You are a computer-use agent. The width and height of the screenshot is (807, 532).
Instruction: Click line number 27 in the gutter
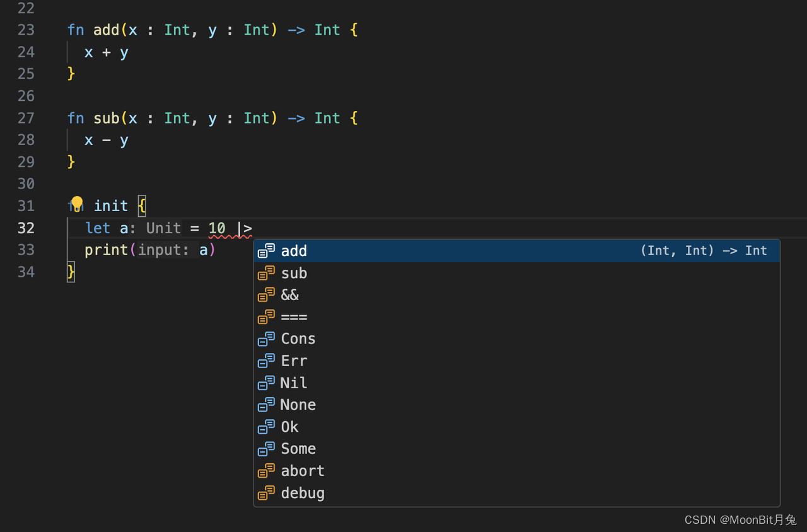[x=26, y=119]
